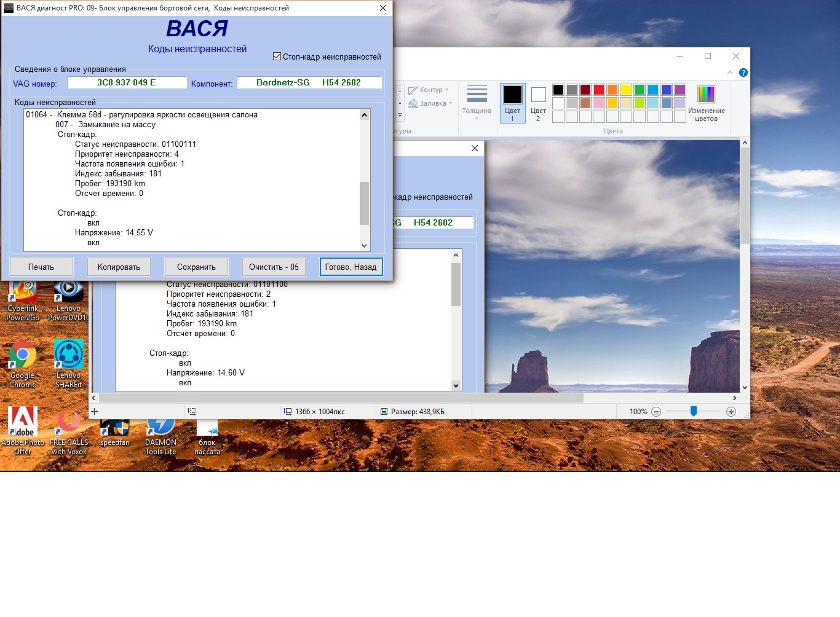
Task: Select the Цвет 2 color box
Action: 538,102
